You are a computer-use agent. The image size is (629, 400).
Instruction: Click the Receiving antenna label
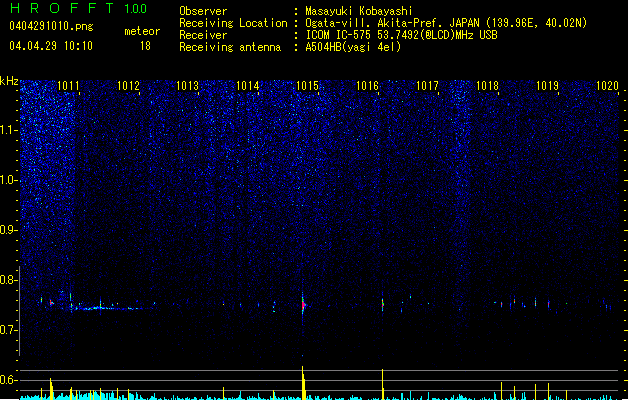tap(230, 47)
